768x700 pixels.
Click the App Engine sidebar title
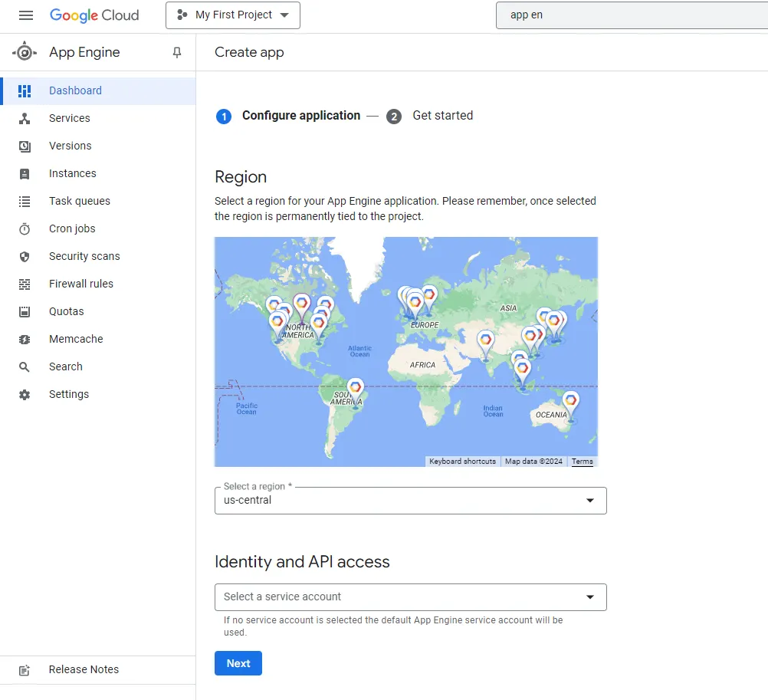click(x=84, y=52)
